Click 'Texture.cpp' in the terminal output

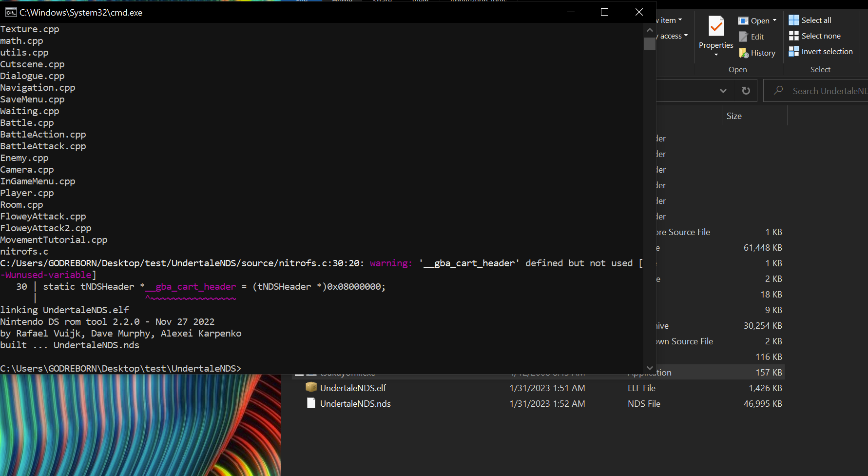[x=30, y=29]
